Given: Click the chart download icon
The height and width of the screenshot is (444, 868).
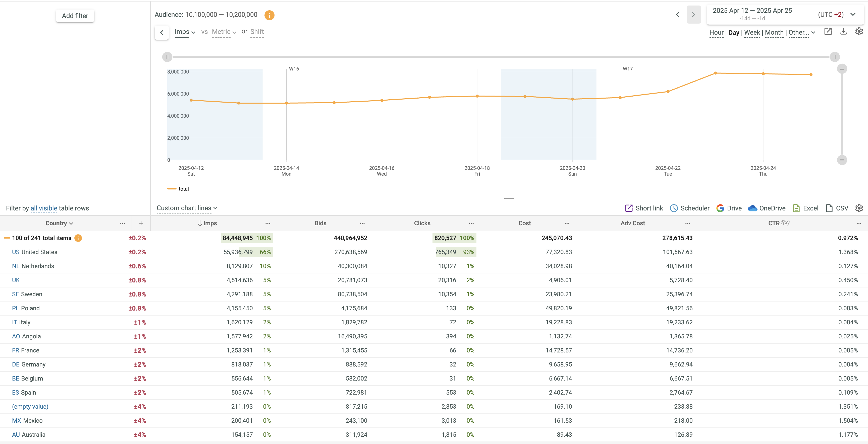Looking at the screenshot, I should pyautogui.click(x=843, y=32).
